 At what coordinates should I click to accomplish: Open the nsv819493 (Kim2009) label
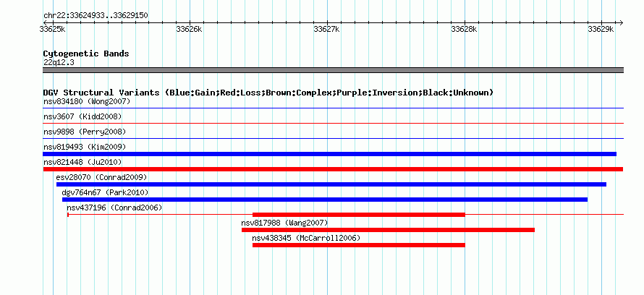click(85, 147)
